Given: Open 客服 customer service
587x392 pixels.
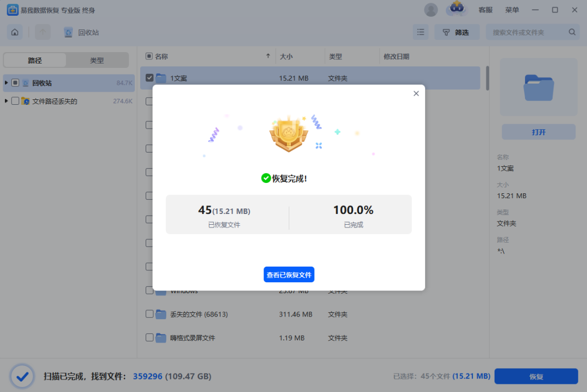Looking at the screenshot, I should [485, 10].
